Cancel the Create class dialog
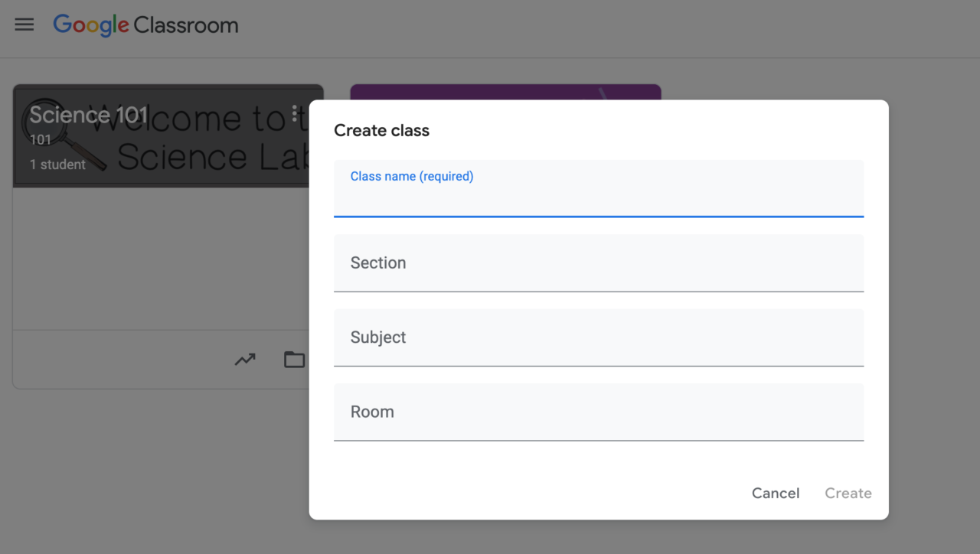This screenshot has width=980, height=554. (775, 493)
